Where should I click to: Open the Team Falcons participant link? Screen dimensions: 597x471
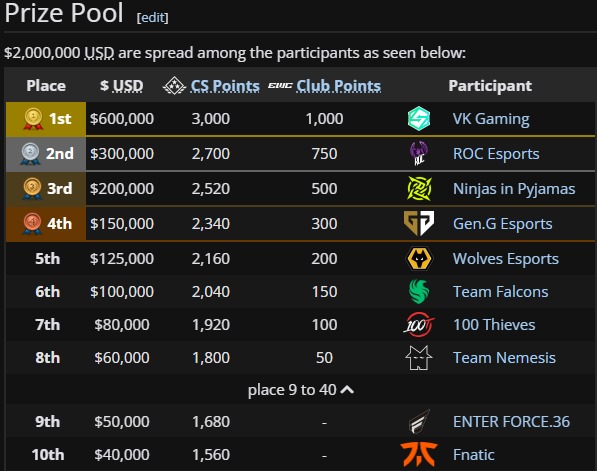[x=501, y=292]
